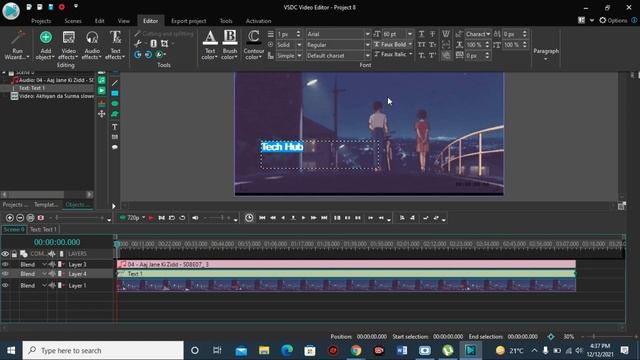This screenshot has width=640, height=360.
Task: Open the 720p preview quality dropdown
Action: (143, 218)
